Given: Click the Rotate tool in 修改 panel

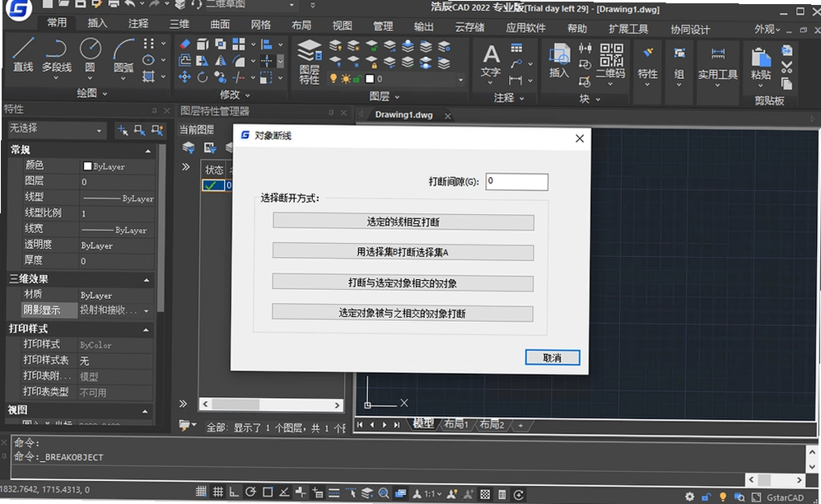Looking at the screenshot, I should pos(202,77).
